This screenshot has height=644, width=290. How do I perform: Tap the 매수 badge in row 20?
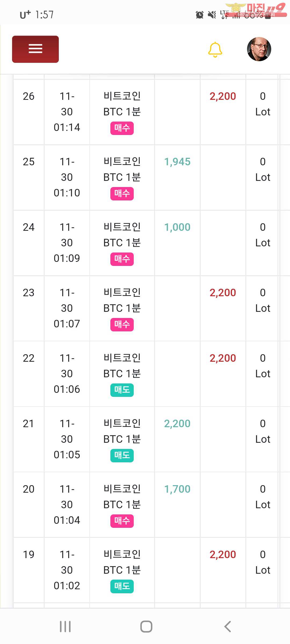[122, 521]
